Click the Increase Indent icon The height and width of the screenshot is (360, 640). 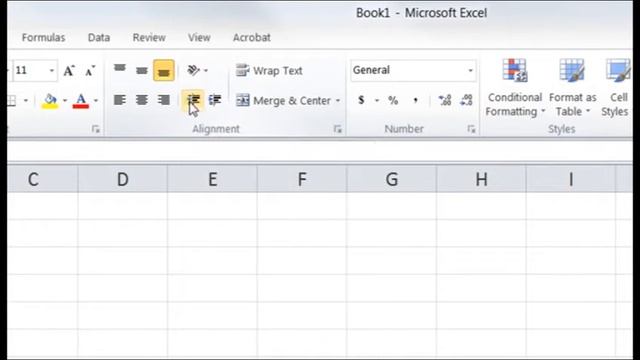point(215,100)
